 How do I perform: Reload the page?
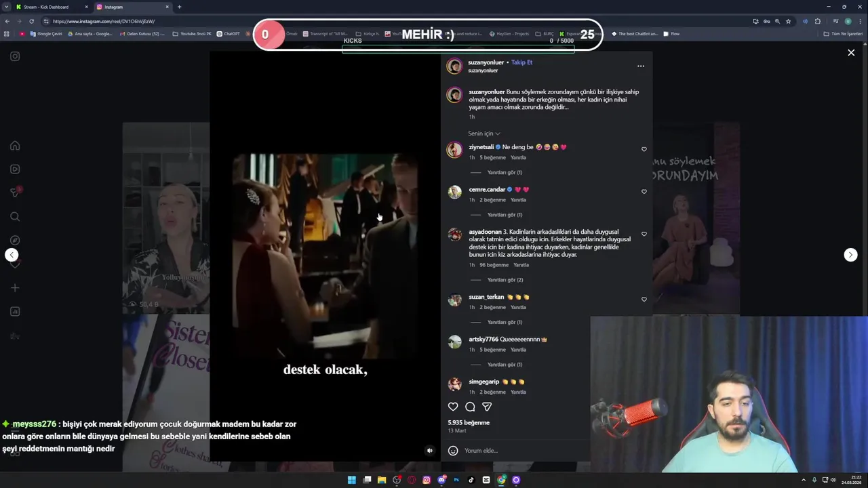point(33,21)
